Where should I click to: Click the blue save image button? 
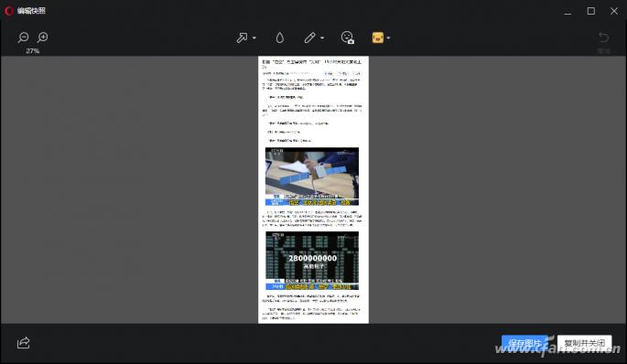(x=524, y=343)
